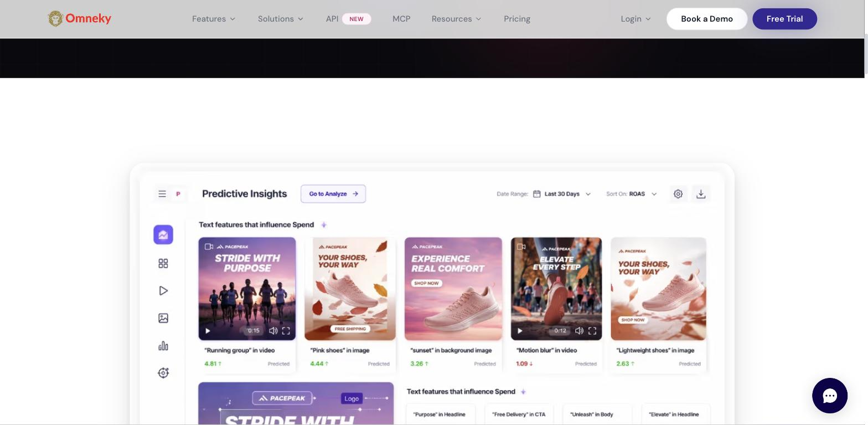Play the Stride With Purpose video
Screen dimensions: 868x425
(208, 331)
